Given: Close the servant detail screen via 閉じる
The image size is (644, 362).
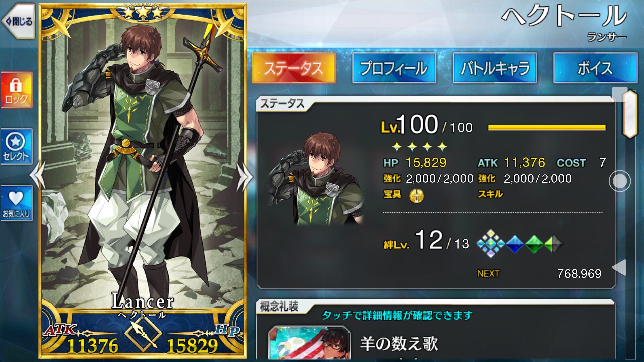Looking at the screenshot, I should point(19,21).
